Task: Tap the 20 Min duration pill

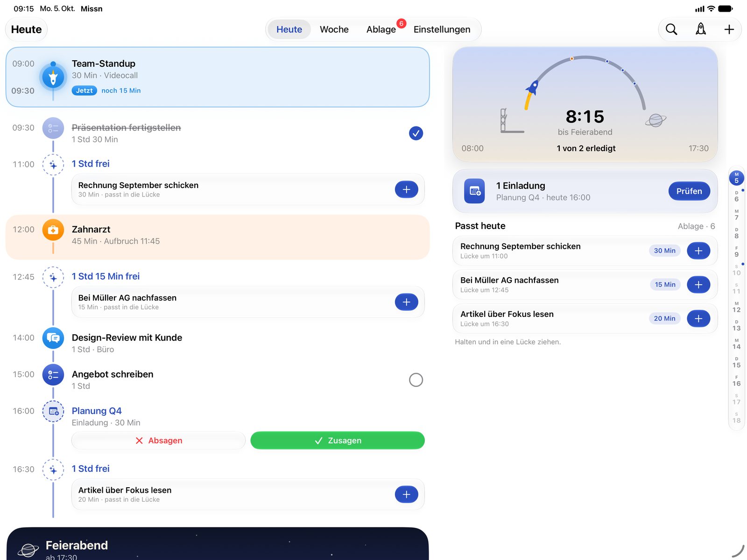Action: point(664,319)
